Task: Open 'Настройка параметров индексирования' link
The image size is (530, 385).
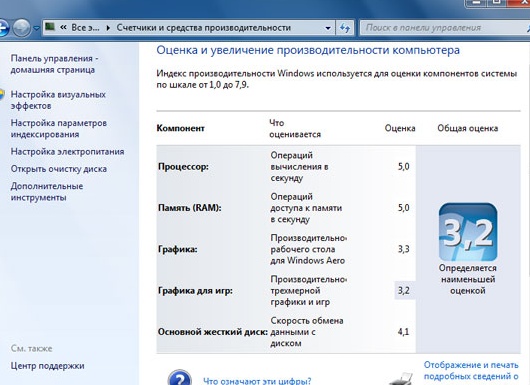Action: [59, 128]
